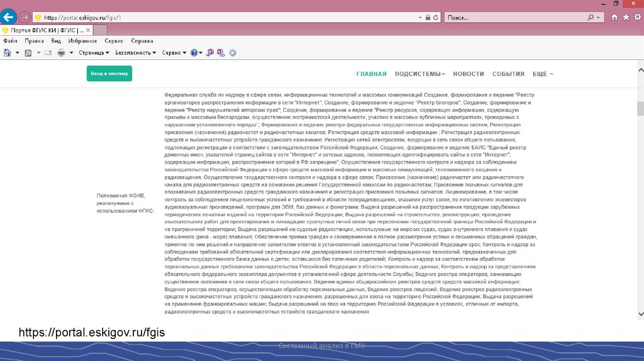This screenshot has height=361, width=644.
Task: Open browser Tools gear in top-right corner
Action: pos(638,18)
